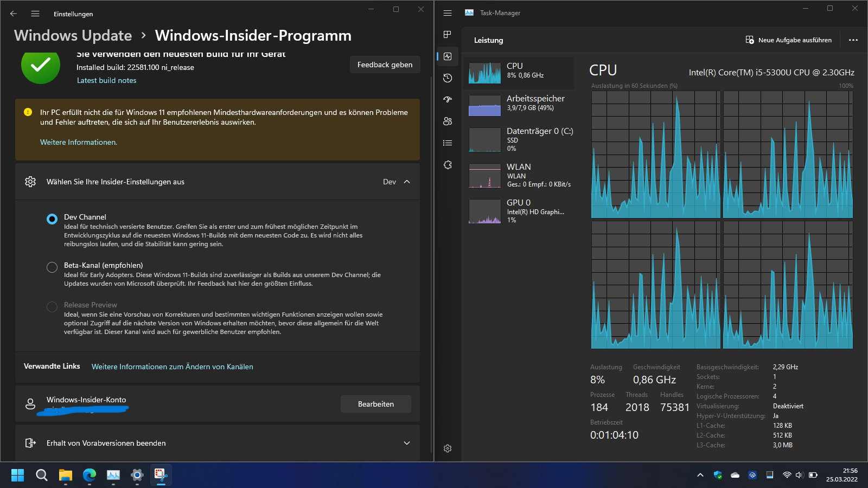868x488 pixels.
Task: Open the Startup apps view
Action: coord(447,100)
